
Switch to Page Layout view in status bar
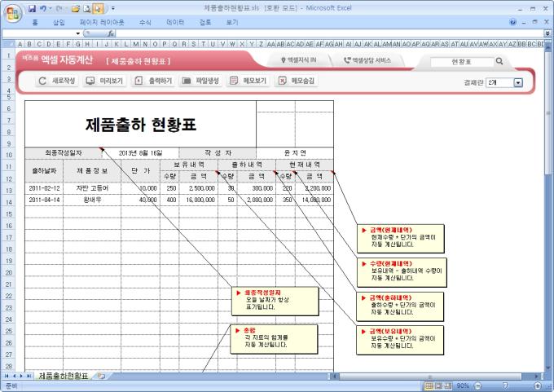pos(438,385)
